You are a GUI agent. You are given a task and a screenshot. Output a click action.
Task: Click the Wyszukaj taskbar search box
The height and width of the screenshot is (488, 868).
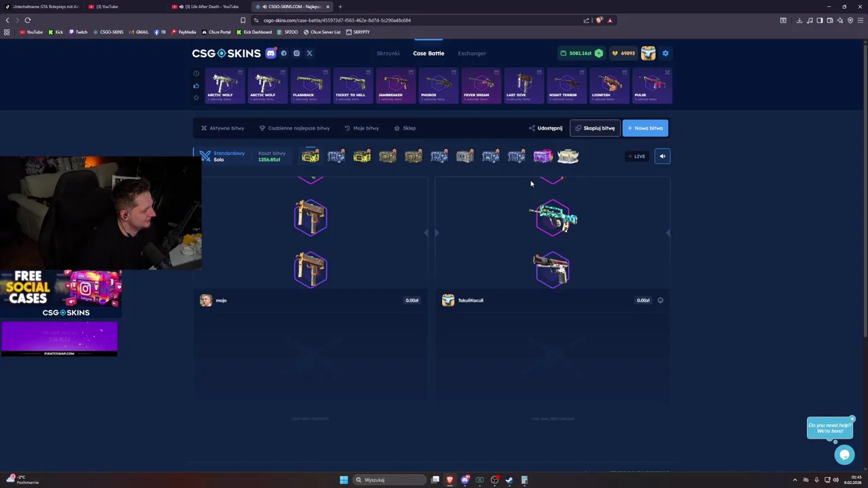[390, 480]
